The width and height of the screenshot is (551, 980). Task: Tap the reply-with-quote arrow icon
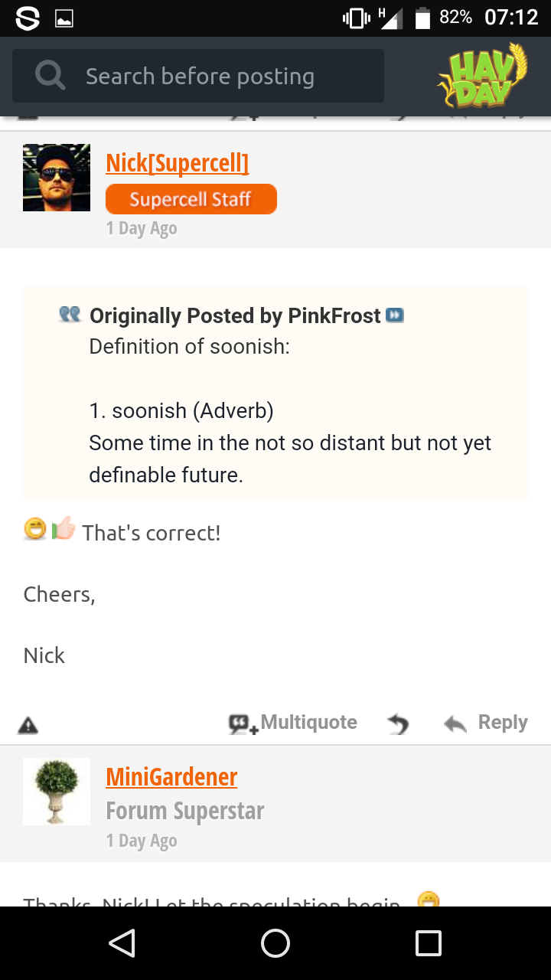(398, 724)
